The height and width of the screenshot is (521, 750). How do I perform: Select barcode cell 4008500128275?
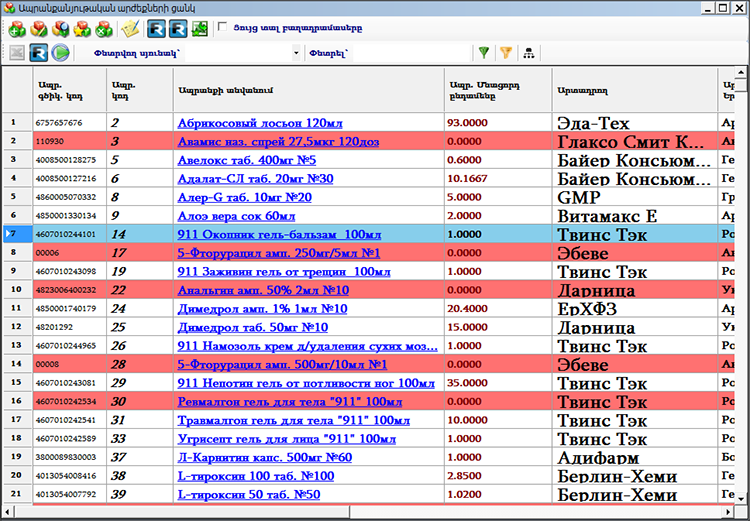(x=70, y=160)
